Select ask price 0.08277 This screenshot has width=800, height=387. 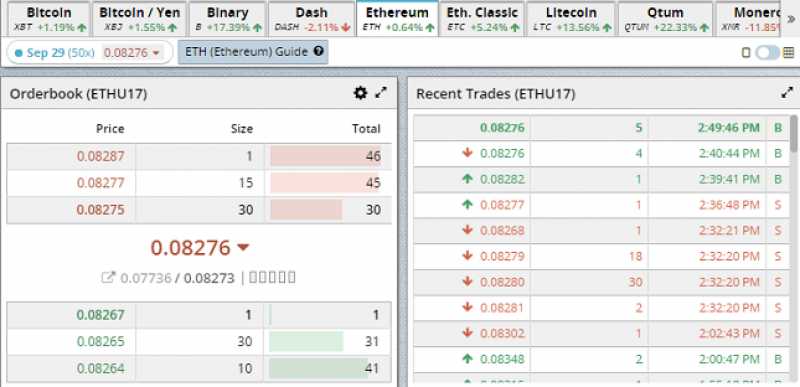tap(101, 183)
